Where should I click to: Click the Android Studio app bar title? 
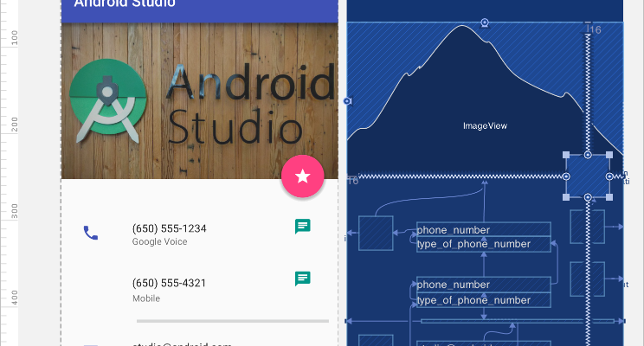coord(125,3)
